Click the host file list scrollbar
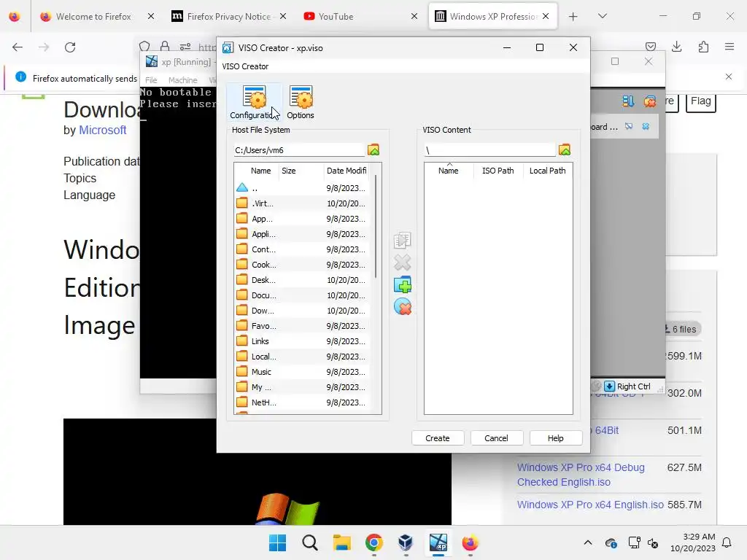 pos(376,227)
